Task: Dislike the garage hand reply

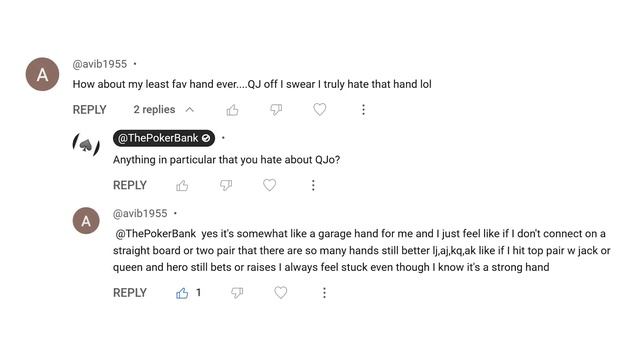Action: (x=237, y=293)
